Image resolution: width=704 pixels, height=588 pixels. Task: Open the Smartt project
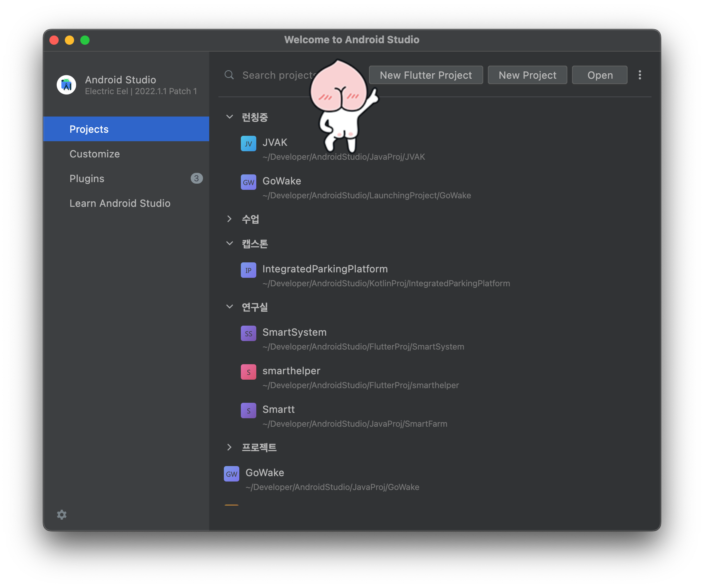tap(279, 409)
